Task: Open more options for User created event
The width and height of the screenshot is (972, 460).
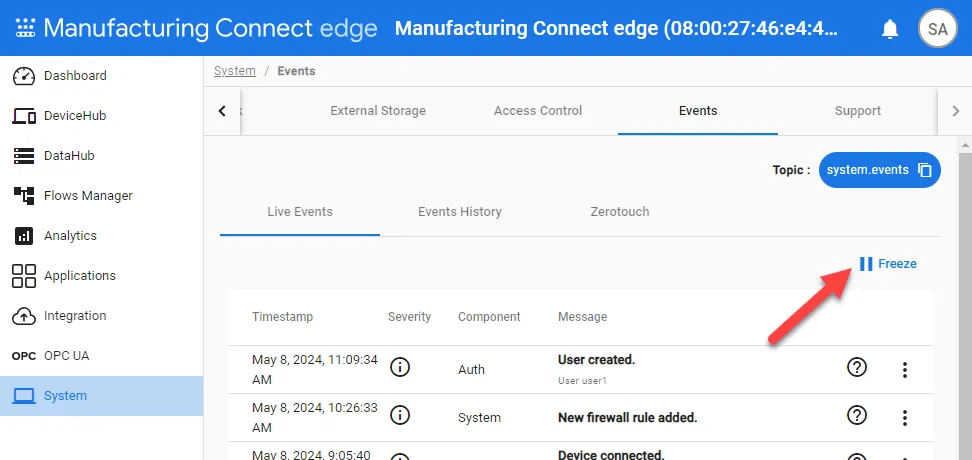Action: (x=905, y=370)
